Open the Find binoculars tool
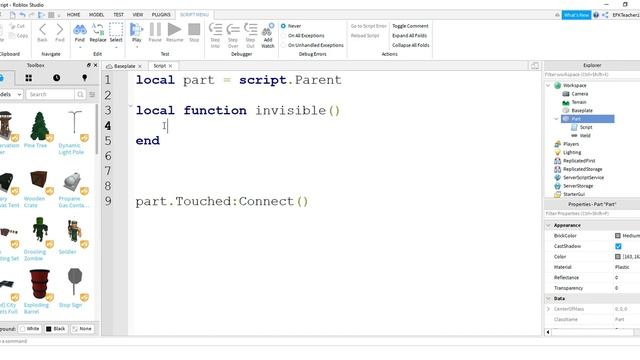640x360 pixels. pos(80,33)
